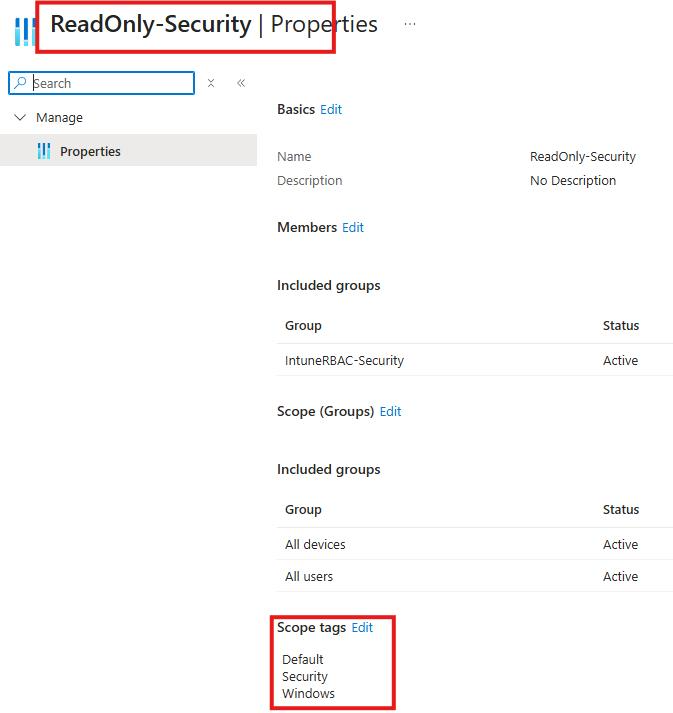The image size is (673, 713).
Task: Collapse the sidebar with the double-chevron icon
Action: tap(241, 83)
